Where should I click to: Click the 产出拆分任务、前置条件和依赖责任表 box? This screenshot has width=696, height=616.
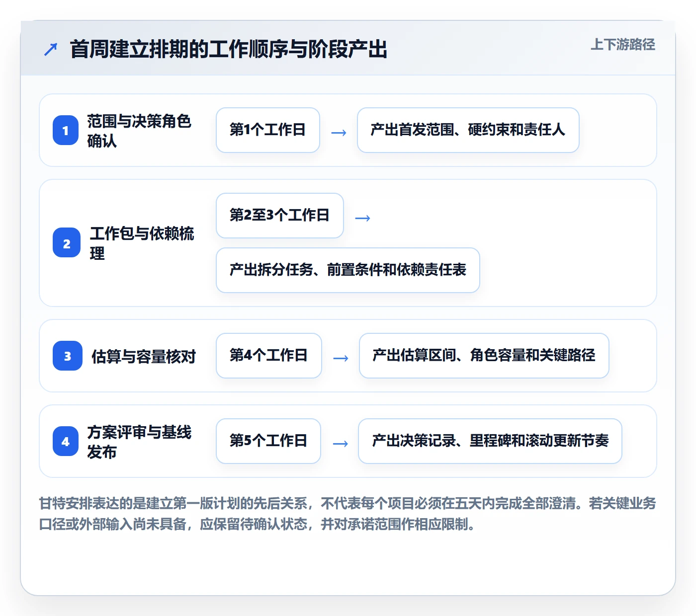(x=348, y=270)
